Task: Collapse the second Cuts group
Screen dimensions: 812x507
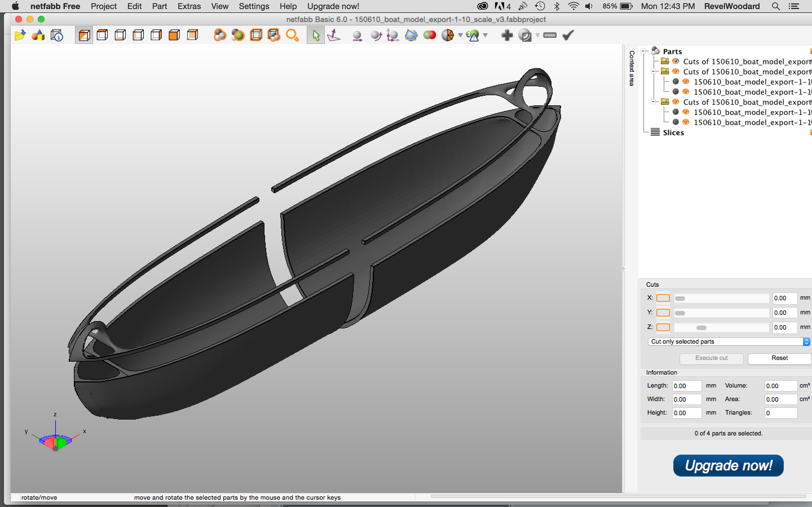Action: coord(653,72)
